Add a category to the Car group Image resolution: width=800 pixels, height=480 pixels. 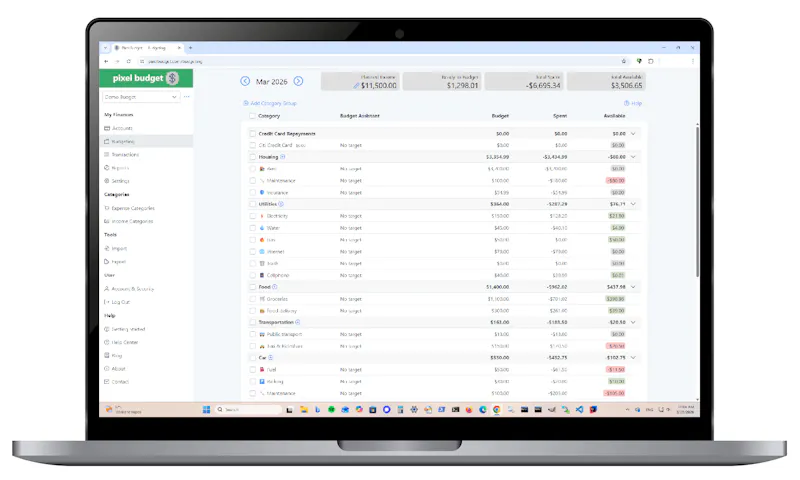(271, 358)
